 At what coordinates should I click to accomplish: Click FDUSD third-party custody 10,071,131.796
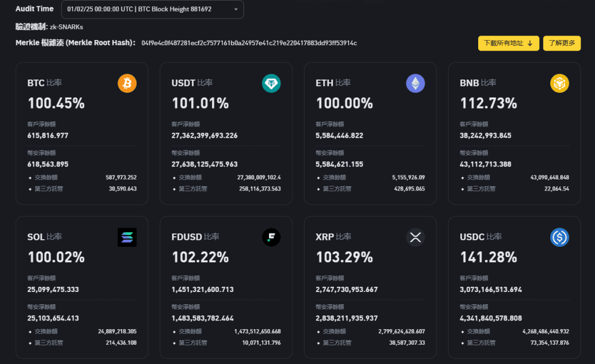pos(261,343)
